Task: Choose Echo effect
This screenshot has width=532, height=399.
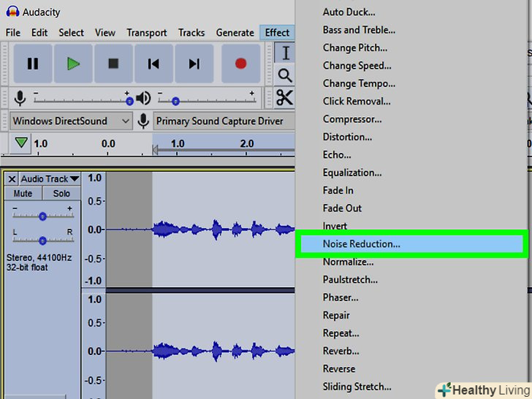Action: click(337, 155)
